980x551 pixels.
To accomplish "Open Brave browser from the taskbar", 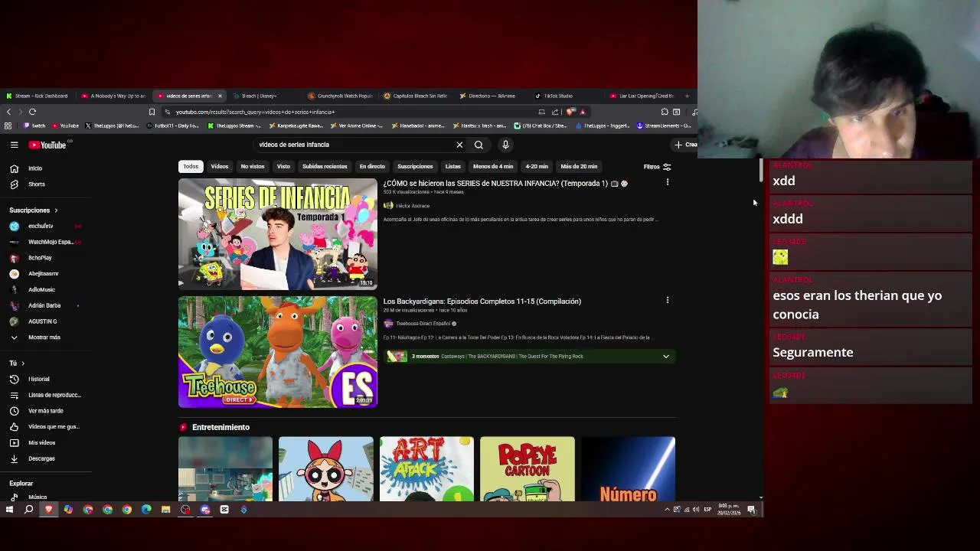I will 49,510.
